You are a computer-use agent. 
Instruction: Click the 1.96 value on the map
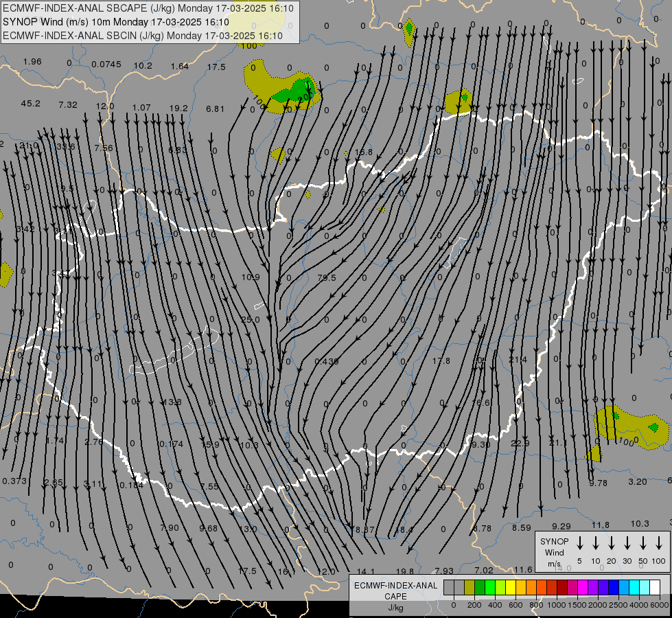pyautogui.click(x=32, y=61)
